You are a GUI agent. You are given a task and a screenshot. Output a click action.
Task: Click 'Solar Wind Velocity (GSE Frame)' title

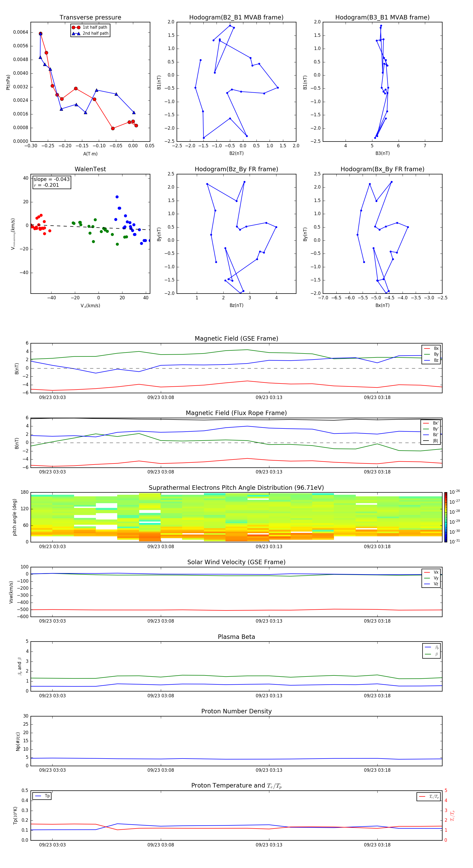tap(236, 562)
